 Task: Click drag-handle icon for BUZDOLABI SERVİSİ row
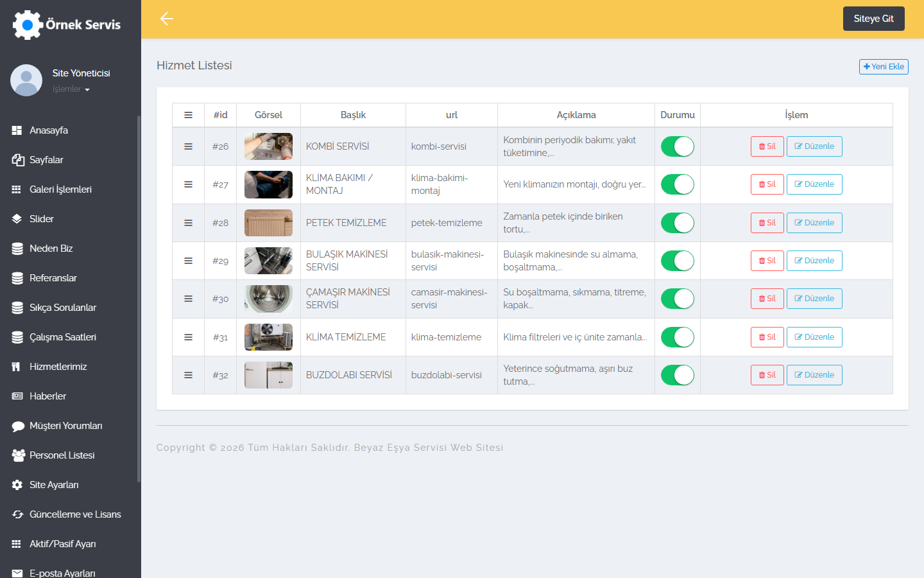[x=189, y=375]
